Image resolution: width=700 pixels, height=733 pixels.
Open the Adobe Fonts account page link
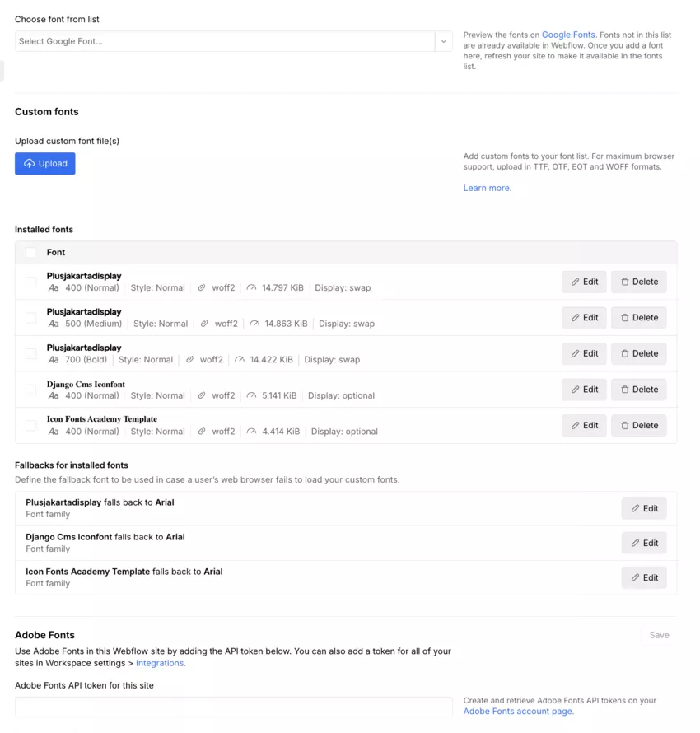(517, 712)
